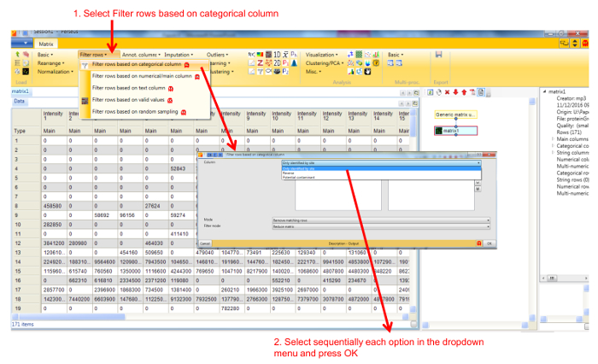
Task: Click the red X delete icon in workflow toolbar
Action: coord(447,91)
